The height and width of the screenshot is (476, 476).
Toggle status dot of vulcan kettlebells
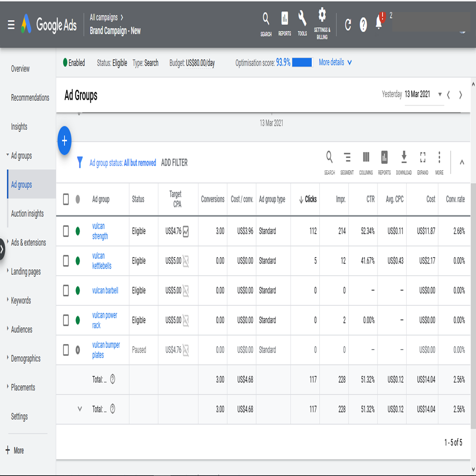(78, 261)
